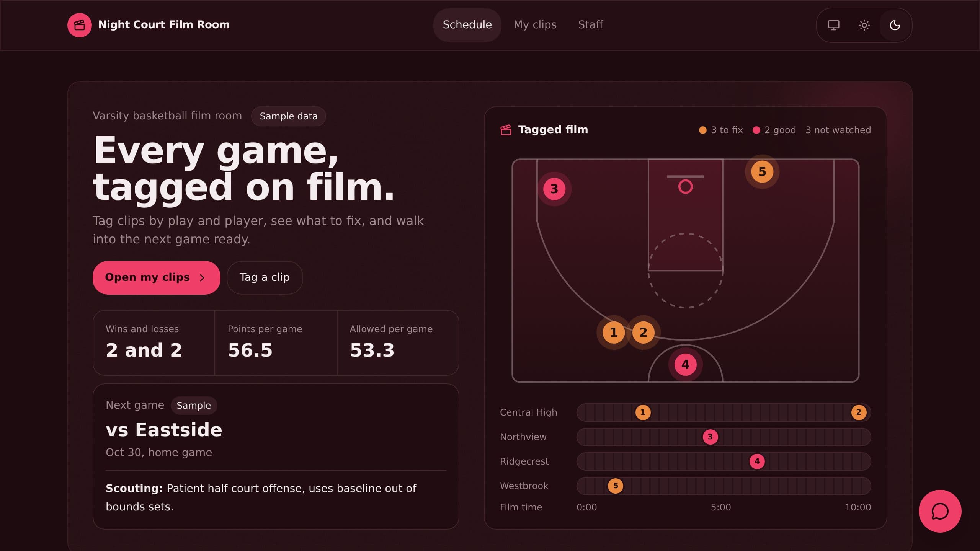
Task: Click the Oct 30, home game text
Action: pyautogui.click(x=159, y=453)
